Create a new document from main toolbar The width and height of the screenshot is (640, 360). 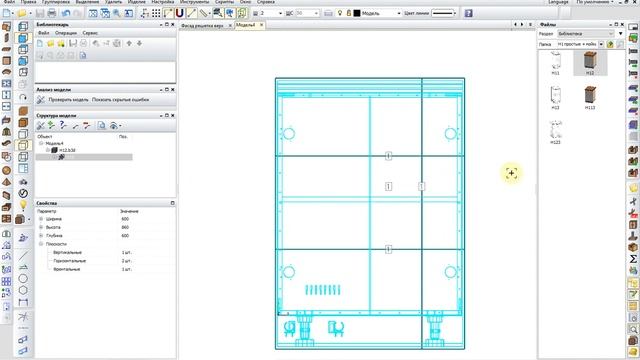click(7, 13)
